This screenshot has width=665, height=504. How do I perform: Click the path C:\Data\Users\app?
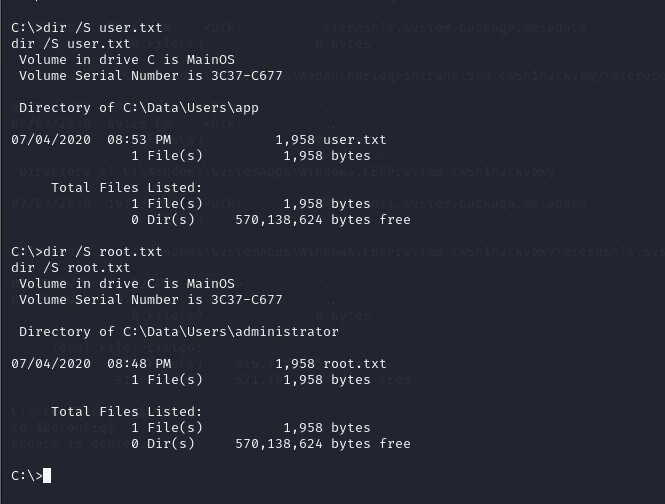[191, 108]
